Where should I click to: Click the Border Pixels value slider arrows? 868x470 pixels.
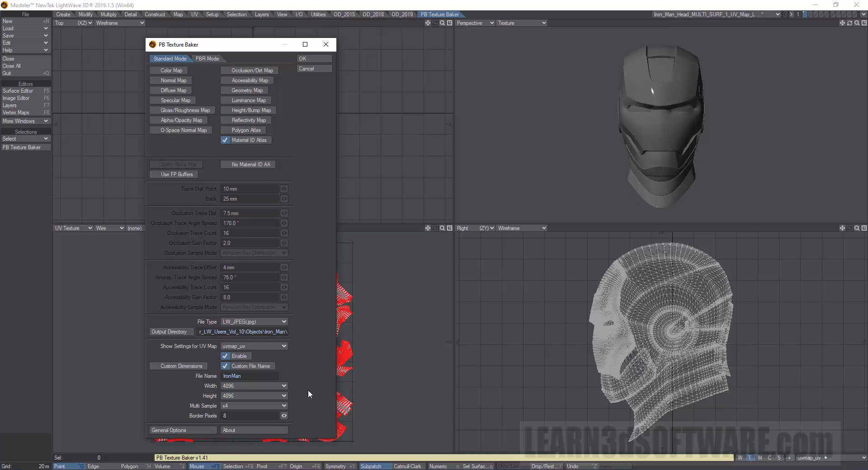point(284,416)
